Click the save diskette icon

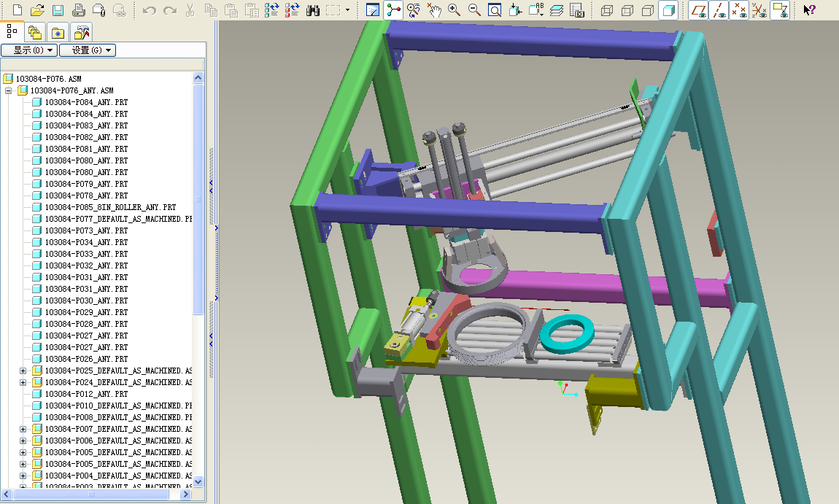coord(58,9)
